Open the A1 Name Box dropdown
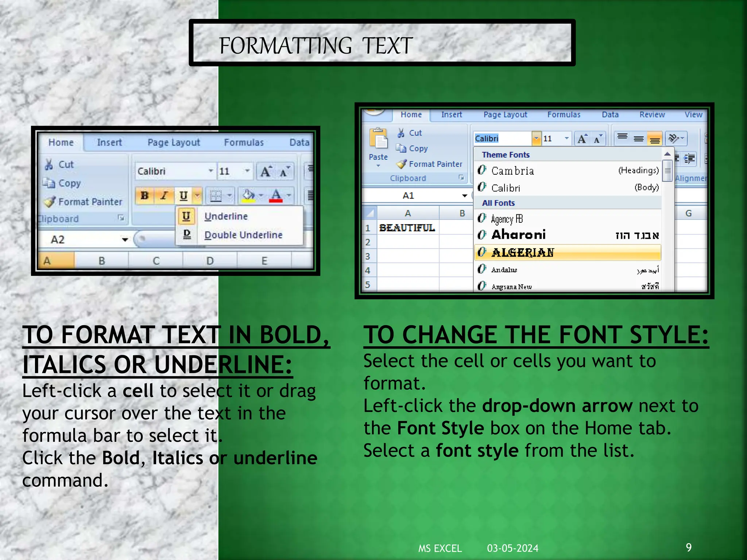 [465, 196]
